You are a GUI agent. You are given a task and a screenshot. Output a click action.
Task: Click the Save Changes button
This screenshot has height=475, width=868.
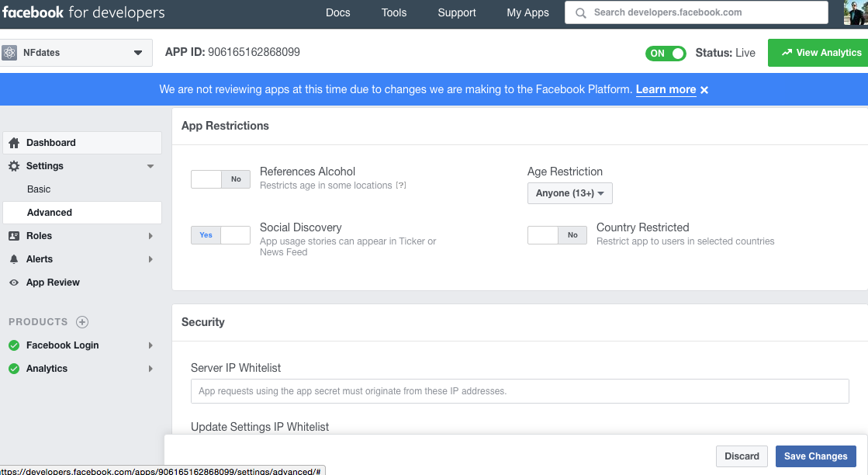[x=815, y=456]
